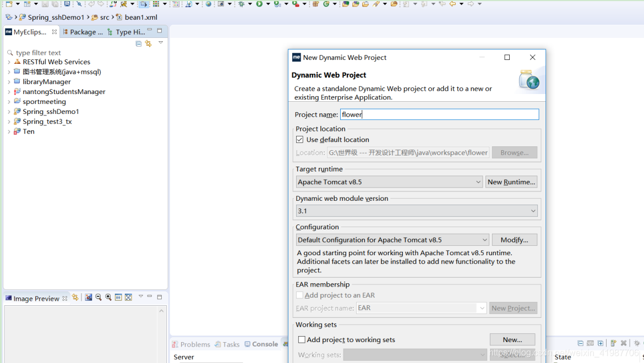This screenshot has height=363, width=644.
Task: Click the Spring_sshDemo1 project icon in tree
Action: 17,111
